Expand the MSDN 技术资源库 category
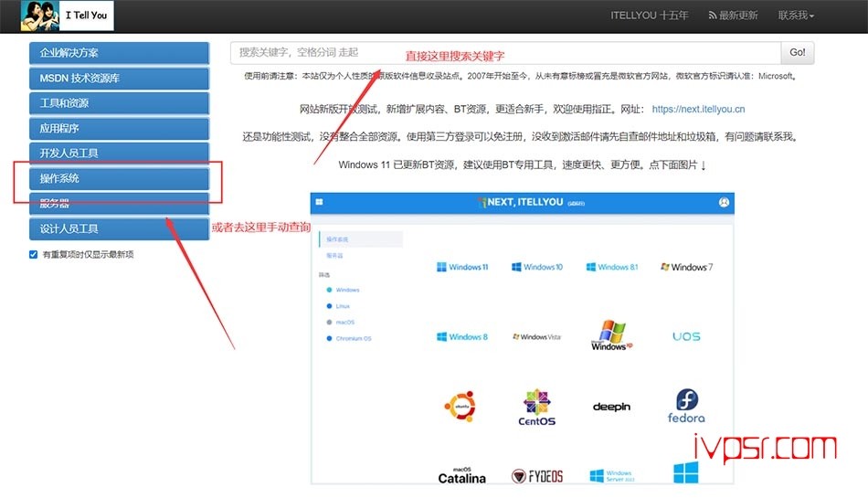Viewport: 868px width, 498px height. click(x=119, y=78)
